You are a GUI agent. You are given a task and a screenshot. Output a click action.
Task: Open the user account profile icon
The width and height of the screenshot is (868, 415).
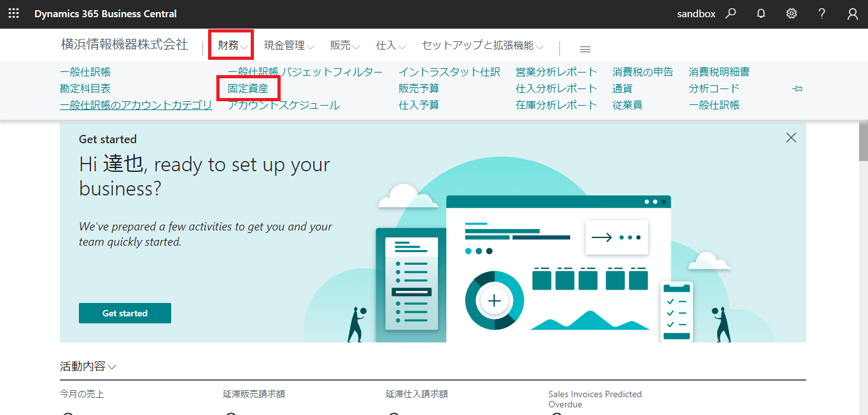pyautogui.click(x=853, y=13)
